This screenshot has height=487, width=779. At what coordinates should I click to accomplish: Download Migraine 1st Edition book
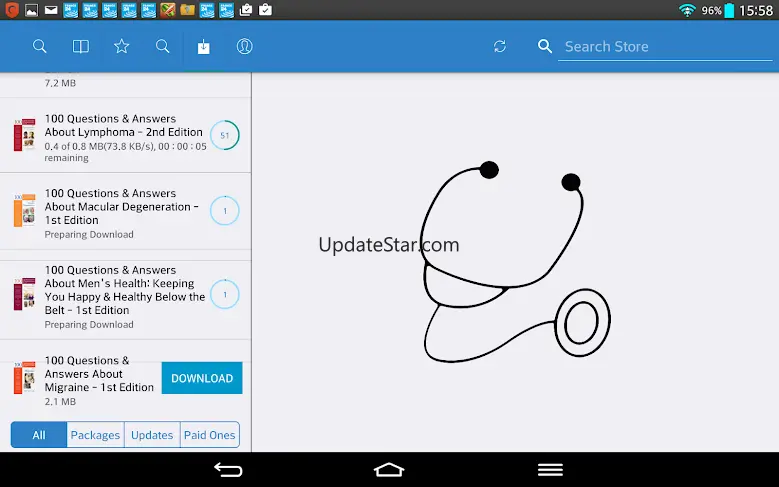202,378
